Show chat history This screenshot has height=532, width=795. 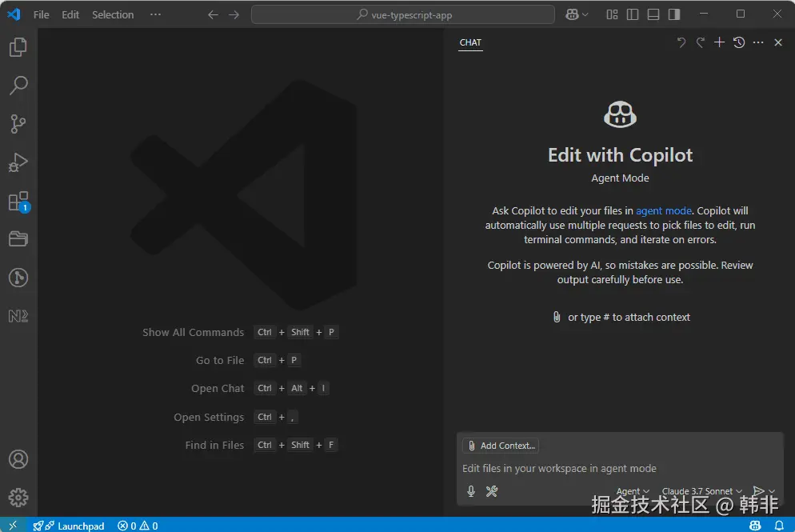pyautogui.click(x=739, y=42)
